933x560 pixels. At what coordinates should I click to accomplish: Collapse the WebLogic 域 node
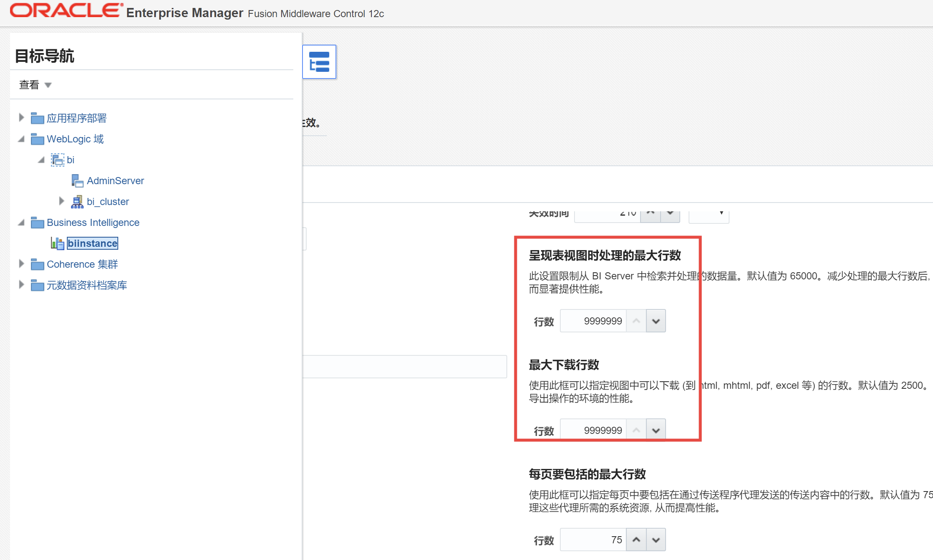coord(21,139)
